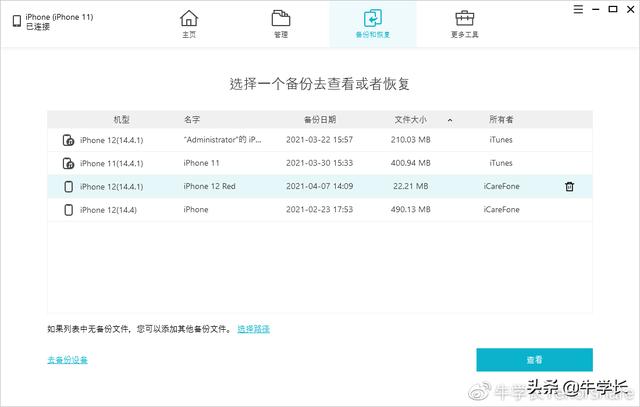Viewport: 640px width, 407px height.
Task: Click the iTunes backup icon for iPhone 12(14.4.1) Administrator row
Action: 68,140
